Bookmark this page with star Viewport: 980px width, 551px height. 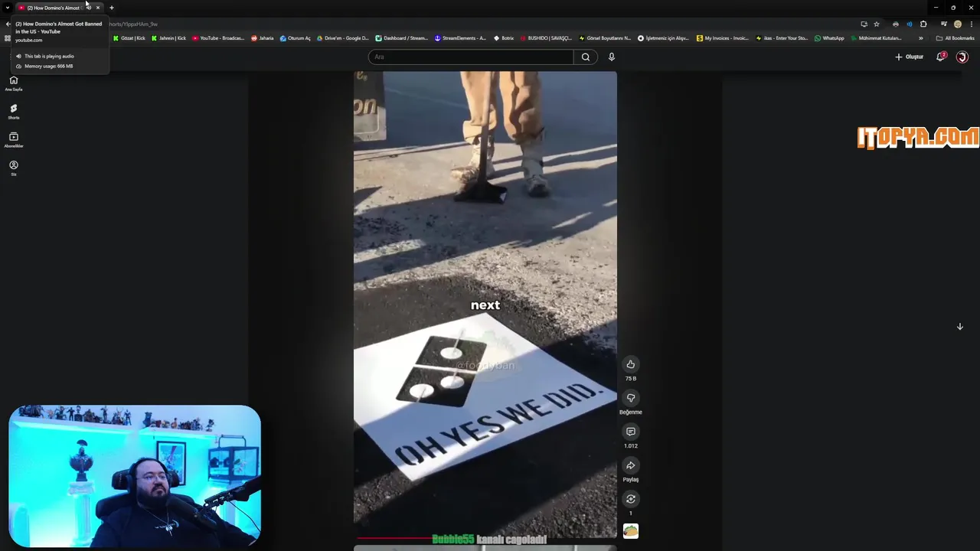click(877, 24)
